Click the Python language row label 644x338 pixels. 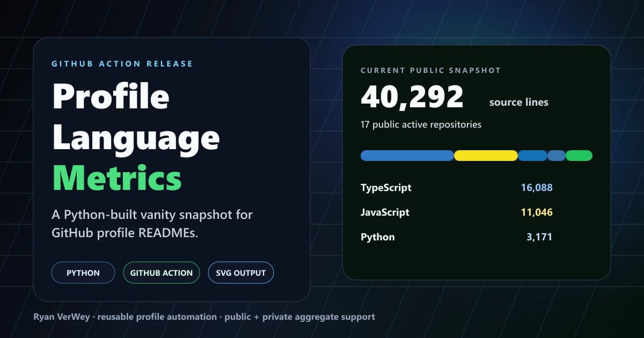(x=377, y=237)
